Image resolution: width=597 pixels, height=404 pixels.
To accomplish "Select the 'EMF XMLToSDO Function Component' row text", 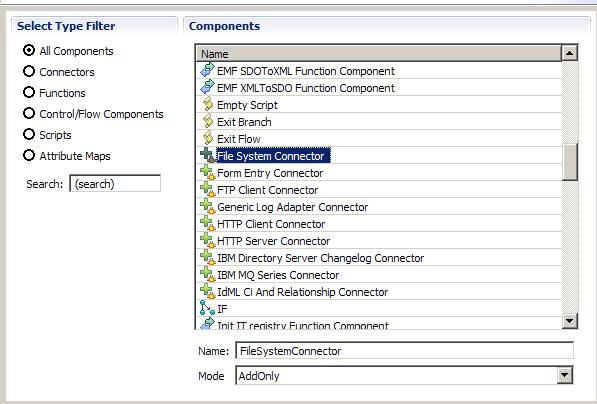I will 306,88.
